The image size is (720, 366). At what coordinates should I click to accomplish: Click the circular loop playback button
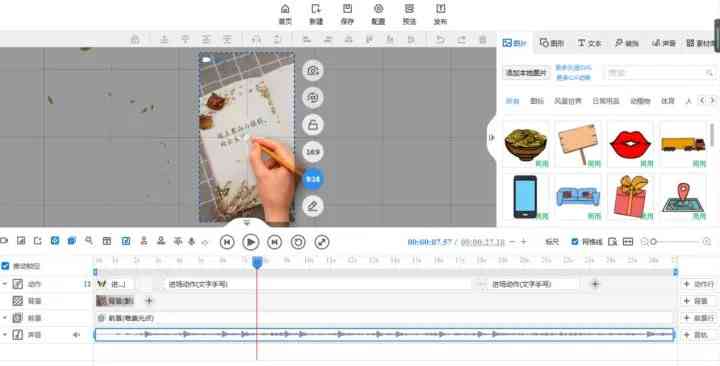(x=298, y=242)
